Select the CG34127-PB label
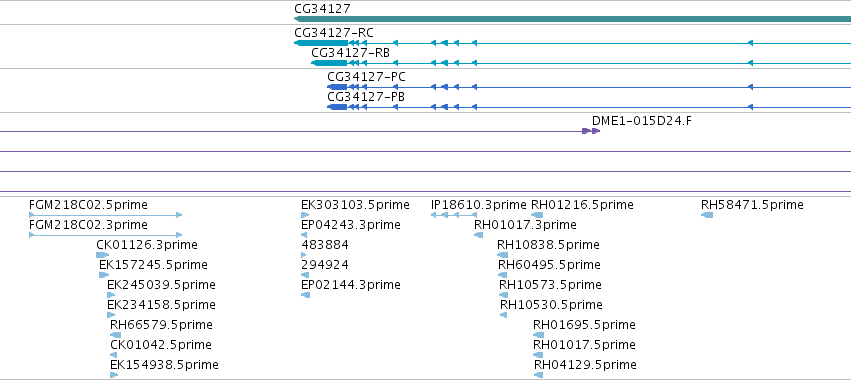Image resolution: width=851 pixels, height=380 pixels. [x=366, y=97]
